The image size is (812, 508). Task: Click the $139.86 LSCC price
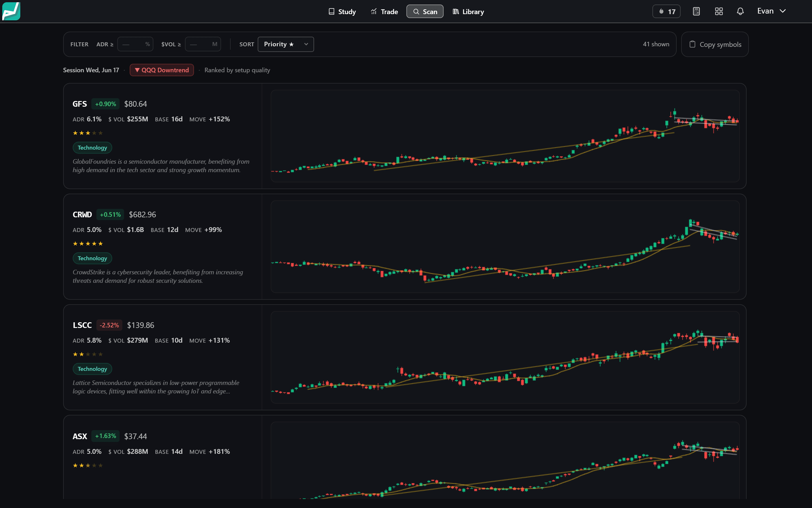tap(141, 325)
